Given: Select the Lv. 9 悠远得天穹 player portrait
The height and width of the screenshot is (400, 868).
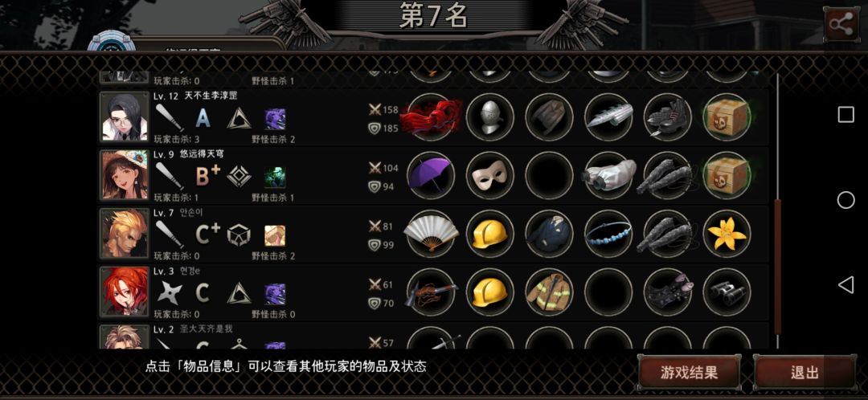Looking at the screenshot, I should (x=125, y=175).
